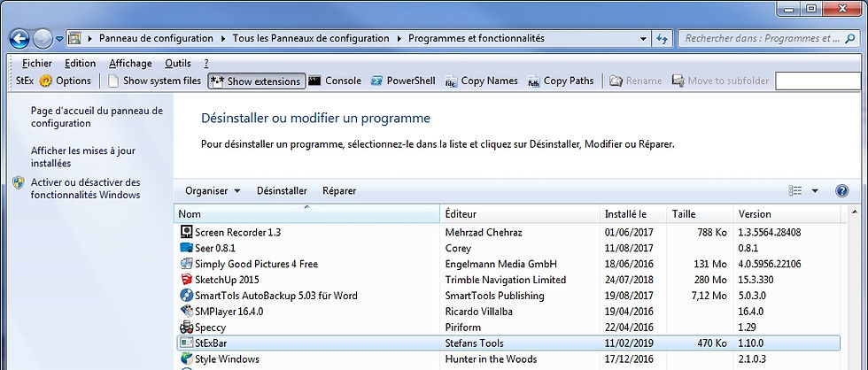Click publisher Hunter in the Woods
The height and width of the screenshot is (370, 868).
[x=491, y=359]
